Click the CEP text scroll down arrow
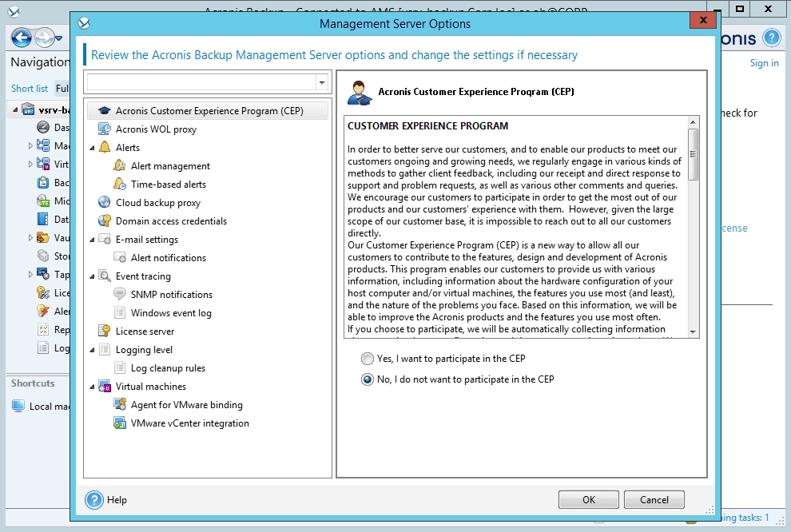 coord(693,332)
